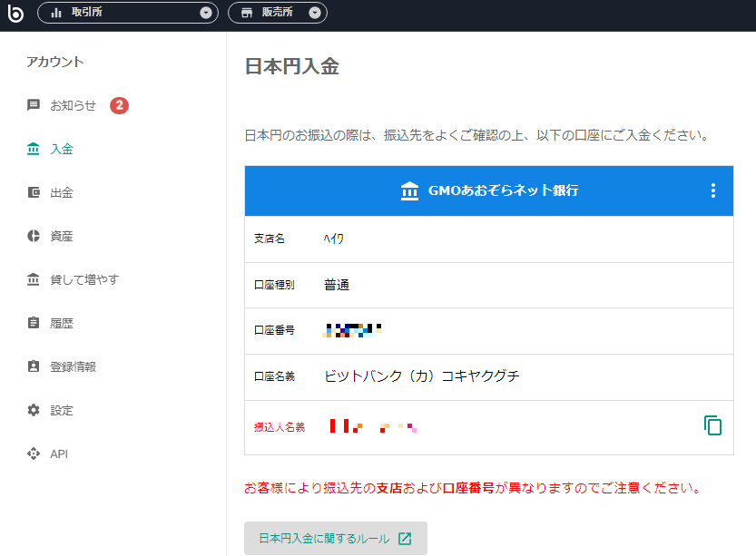Copy the 振込人名義 with copy icon

[712, 425]
